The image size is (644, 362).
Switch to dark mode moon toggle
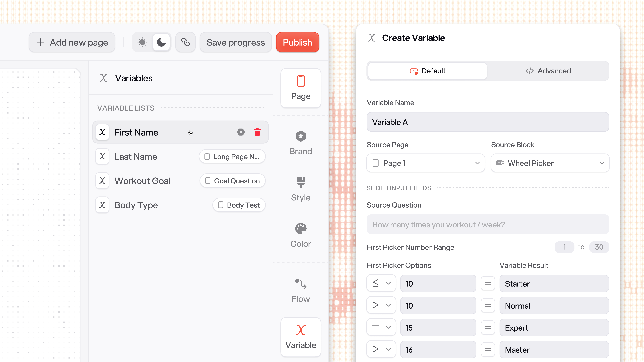161,42
